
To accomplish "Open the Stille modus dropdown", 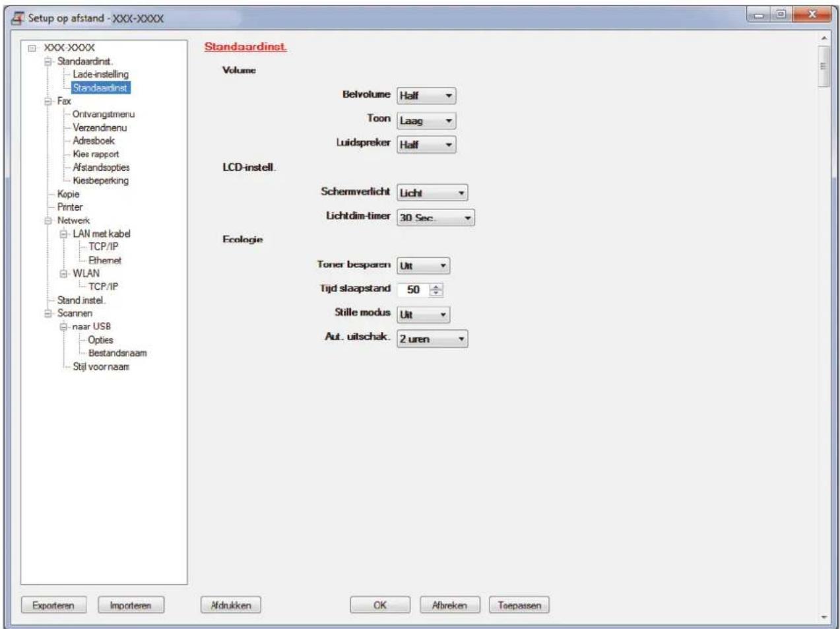I will tap(423, 315).
